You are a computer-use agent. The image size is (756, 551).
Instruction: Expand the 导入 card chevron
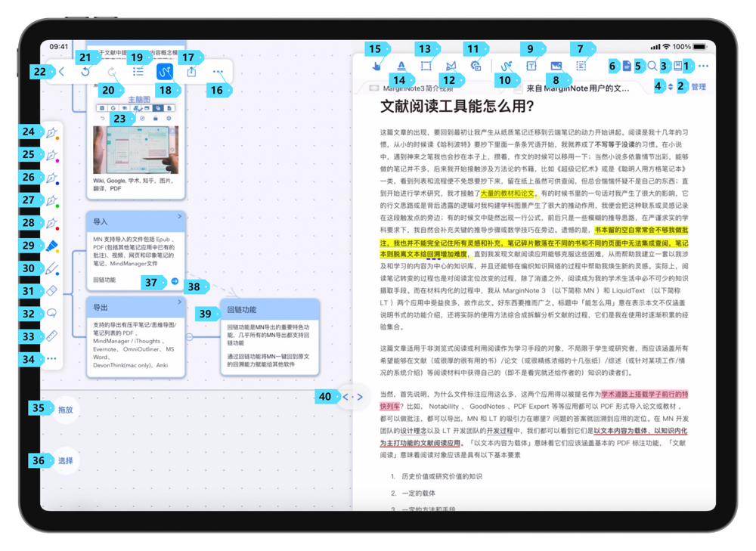tap(179, 216)
